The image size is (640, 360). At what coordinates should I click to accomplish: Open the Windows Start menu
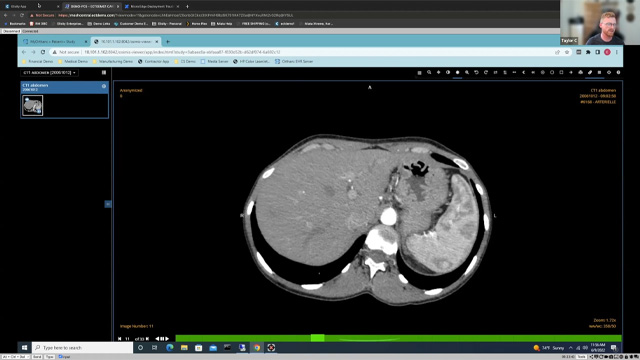[24, 348]
